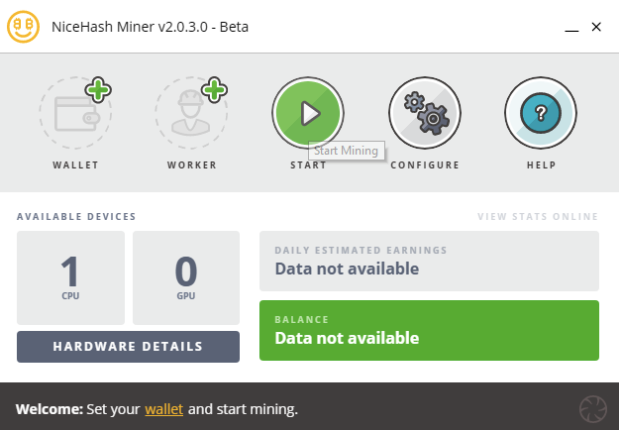Click the NiceHash smiley logo
Image resolution: width=619 pixels, height=430 pixels.
pos(23,27)
